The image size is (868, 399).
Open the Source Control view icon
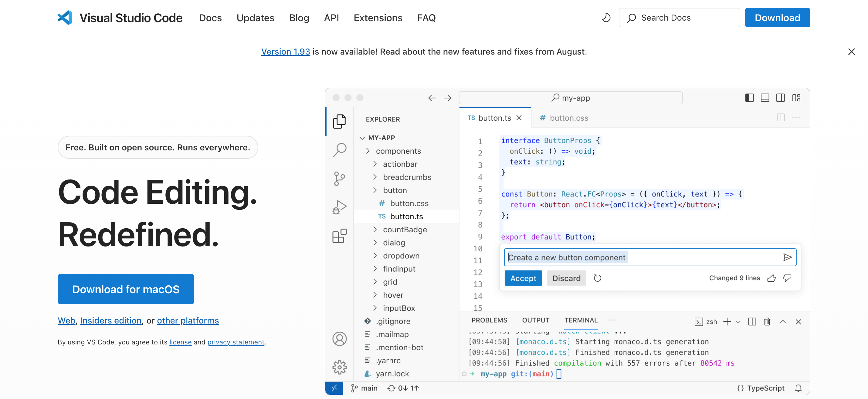(339, 178)
